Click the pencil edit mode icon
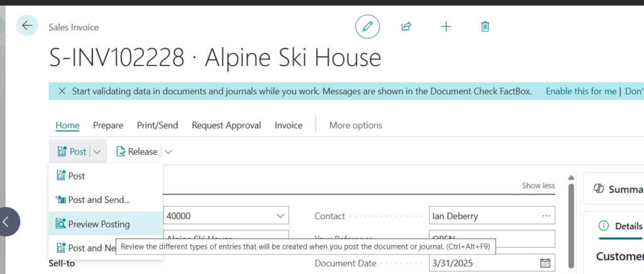Screen dimensions: 644x274 [367, 26]
